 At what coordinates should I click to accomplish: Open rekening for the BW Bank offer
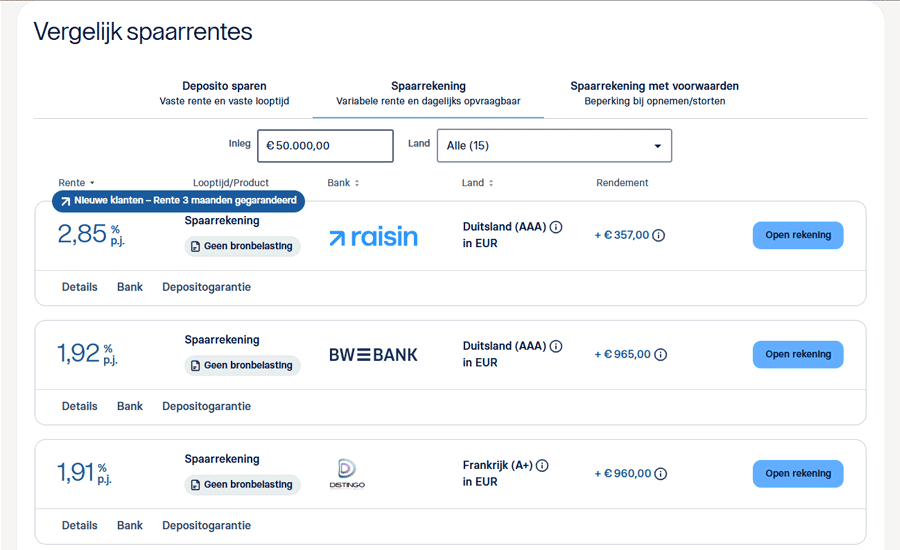pyautogui.click(x=797, y=355)
